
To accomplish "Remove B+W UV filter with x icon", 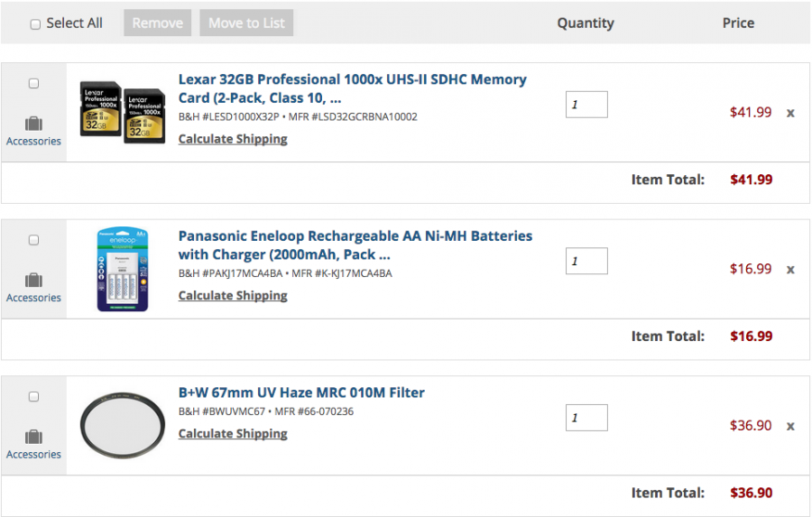I will tap(790, 426).
